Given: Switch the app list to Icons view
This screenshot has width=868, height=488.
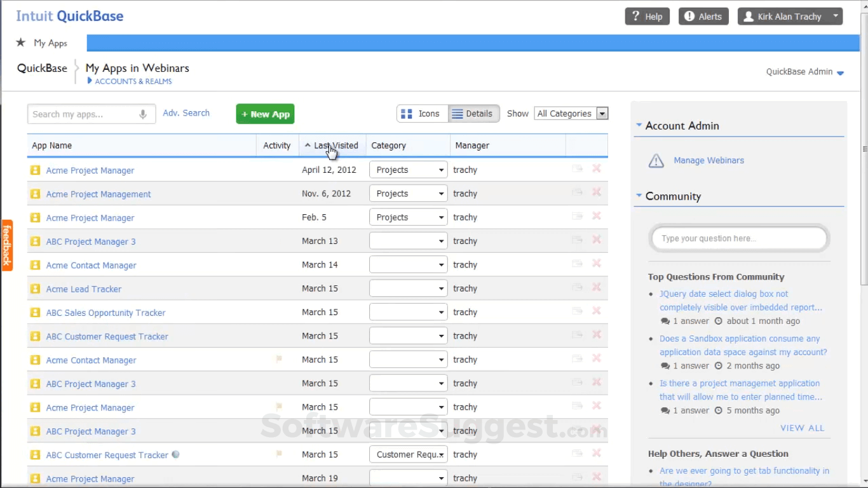Looking at the screenshot, I should [422, 113].
